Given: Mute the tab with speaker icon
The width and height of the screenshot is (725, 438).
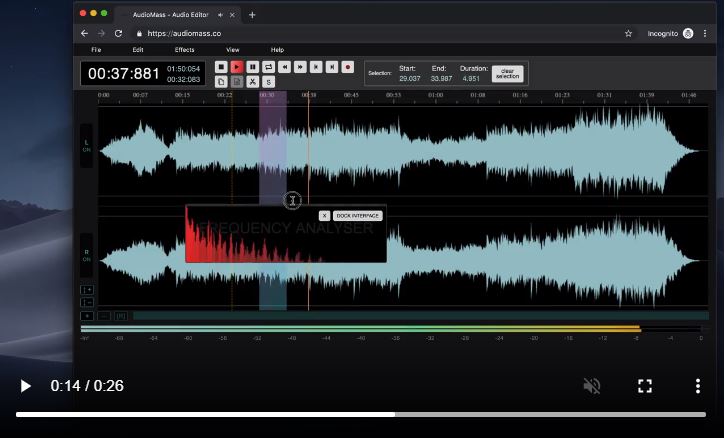Looking at the screenshot, I should click(x=221, y=15).
